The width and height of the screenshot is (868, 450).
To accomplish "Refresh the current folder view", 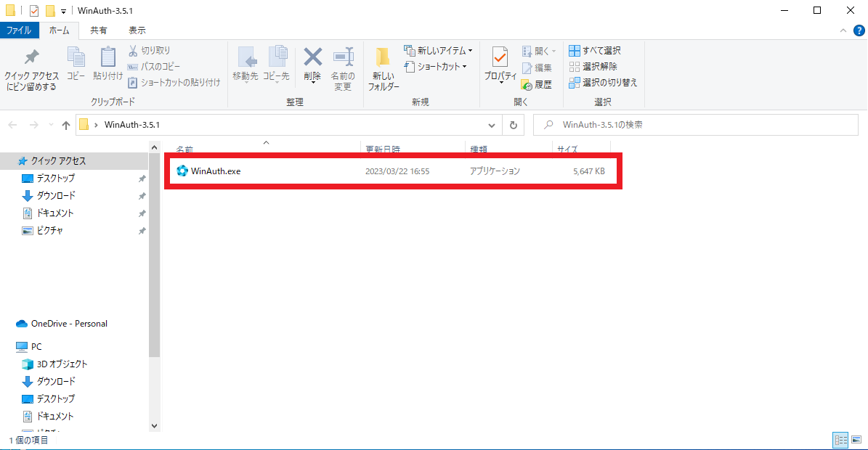I will click(x=513, y=125).
